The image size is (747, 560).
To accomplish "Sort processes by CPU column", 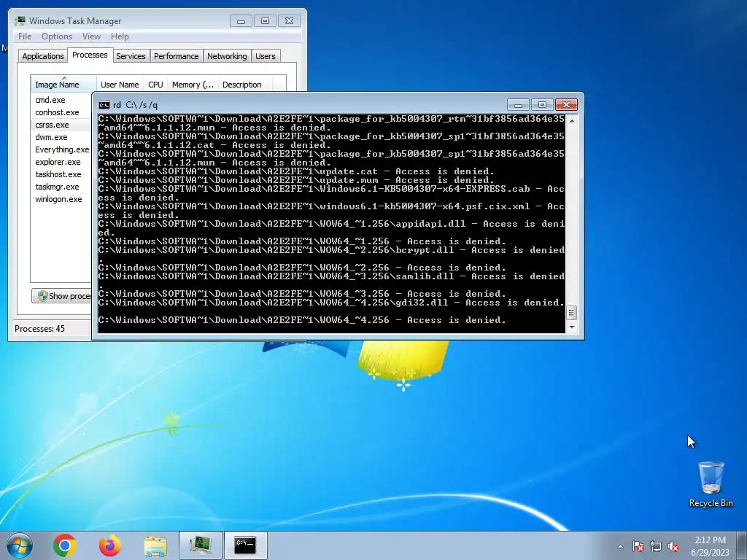I will tap(155, 85).
